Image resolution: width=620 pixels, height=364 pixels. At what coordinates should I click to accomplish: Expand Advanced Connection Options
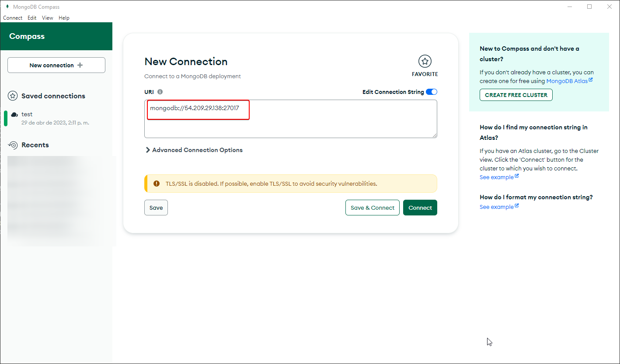194,150
